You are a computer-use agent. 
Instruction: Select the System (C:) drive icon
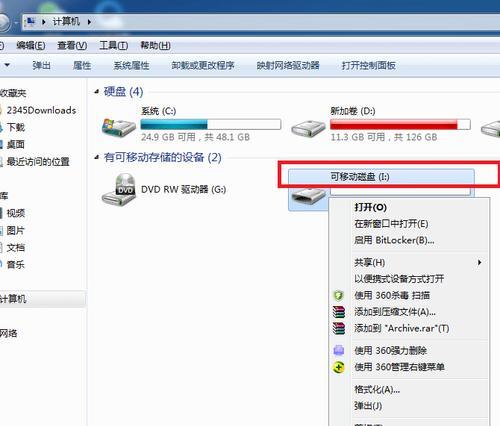click(x=119, y=127)
